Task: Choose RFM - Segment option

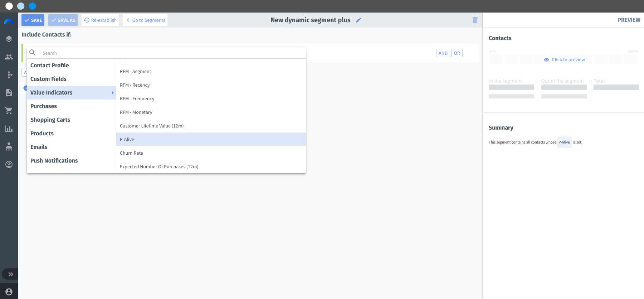Action: pos(211,72)
